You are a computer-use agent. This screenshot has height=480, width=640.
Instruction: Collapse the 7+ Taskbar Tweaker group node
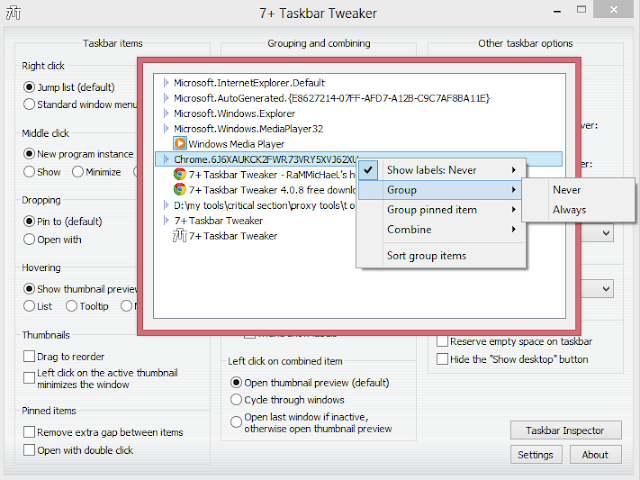pos(166,220)
